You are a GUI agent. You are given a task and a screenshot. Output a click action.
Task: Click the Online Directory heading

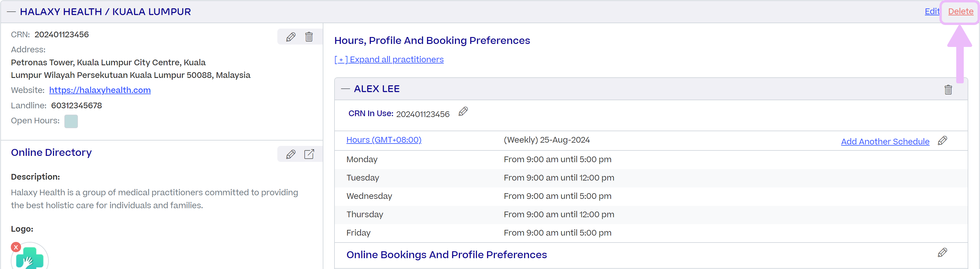coord(51,152)
